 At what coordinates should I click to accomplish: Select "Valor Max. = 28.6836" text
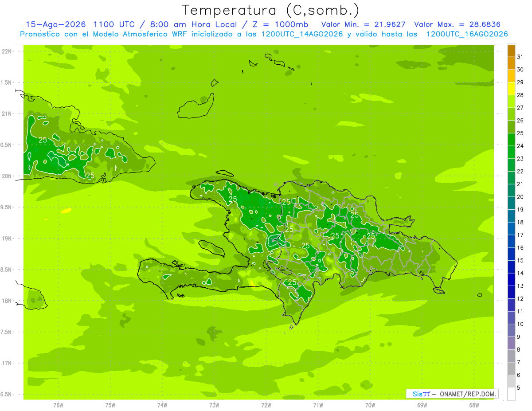tap(458, 24)
